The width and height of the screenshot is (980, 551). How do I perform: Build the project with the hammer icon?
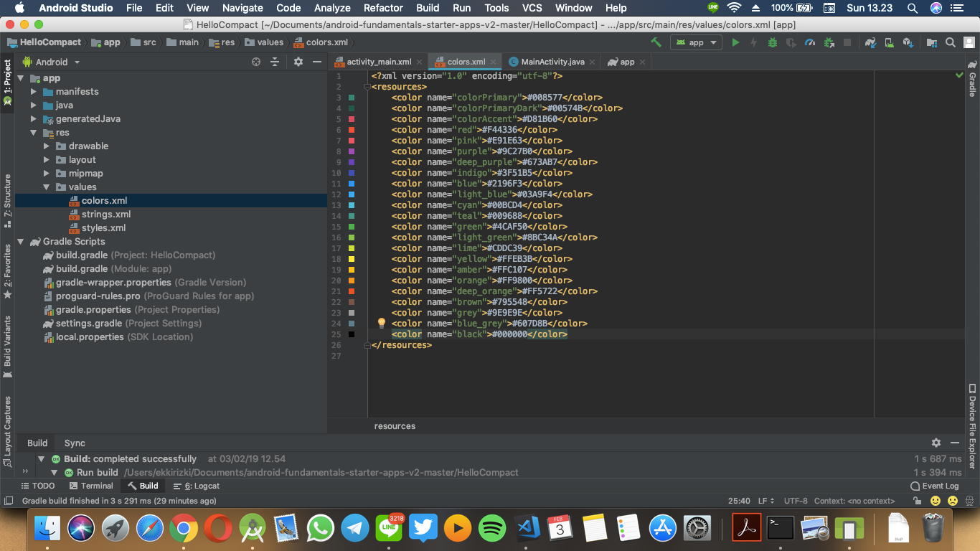pos(655,42)
